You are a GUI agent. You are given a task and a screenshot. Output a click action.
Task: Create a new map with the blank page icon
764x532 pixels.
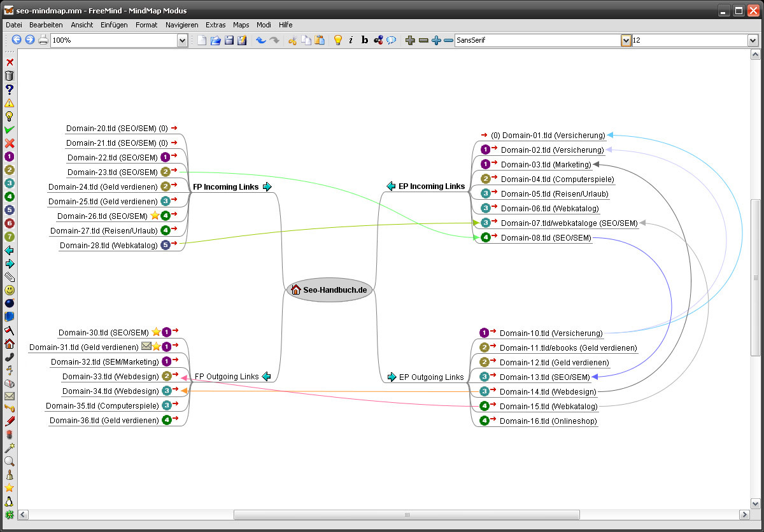coord(202,40)
